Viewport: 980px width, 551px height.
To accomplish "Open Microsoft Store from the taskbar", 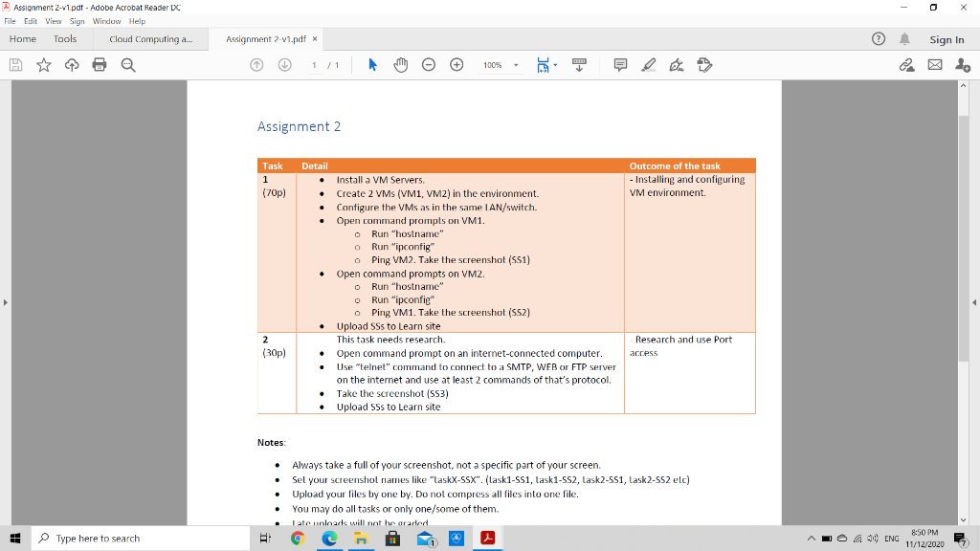I will [x=392, y=538].
